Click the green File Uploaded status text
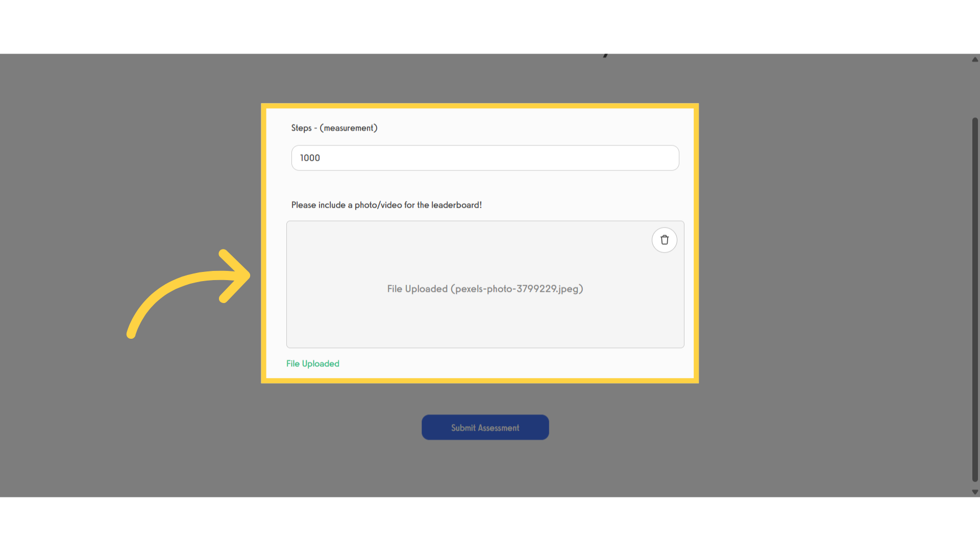Viewport: 980px width, 551px height. 313,364
